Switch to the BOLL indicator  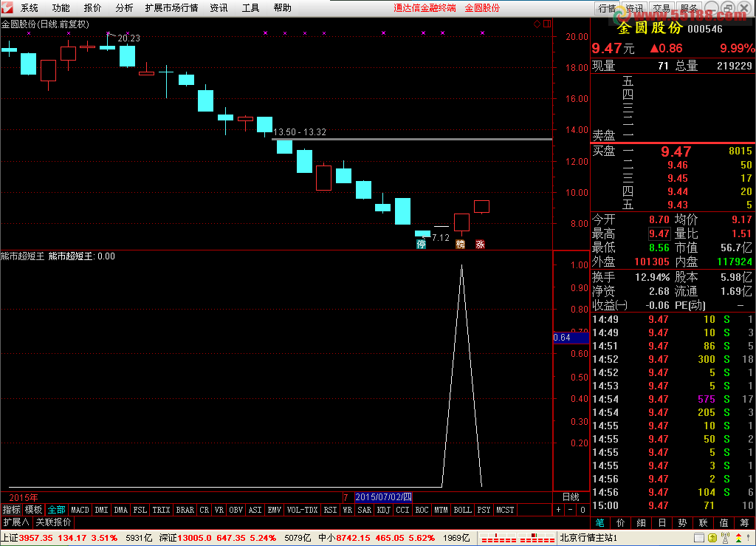click(x=463, y=510)
